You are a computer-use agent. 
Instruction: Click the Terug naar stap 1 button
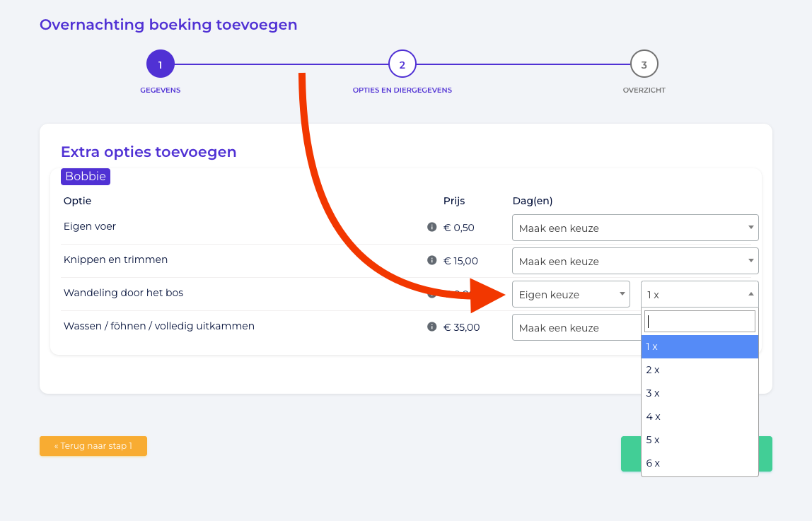pyautogui.click(x=93, y=446)
